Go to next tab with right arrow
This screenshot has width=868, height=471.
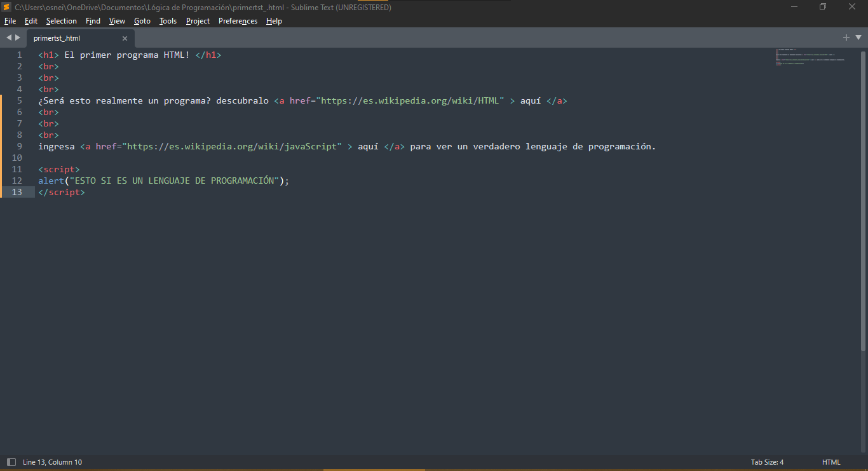[x=18, y=38]
